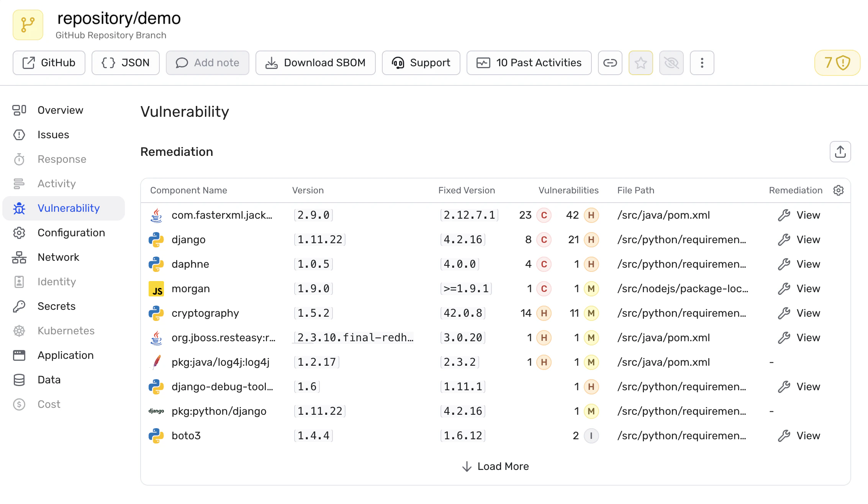868x504 pixels.
Task: Sort by Component Name column header
Action: [x=188, y=190]
